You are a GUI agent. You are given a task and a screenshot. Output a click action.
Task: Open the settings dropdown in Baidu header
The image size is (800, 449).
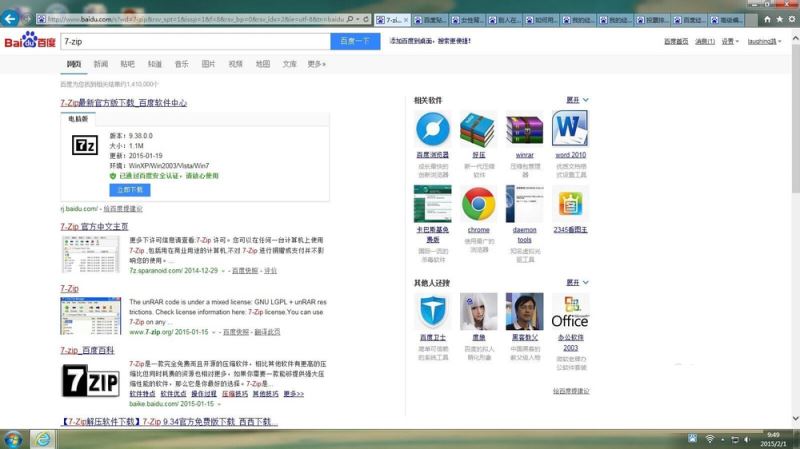coord(730,41)
